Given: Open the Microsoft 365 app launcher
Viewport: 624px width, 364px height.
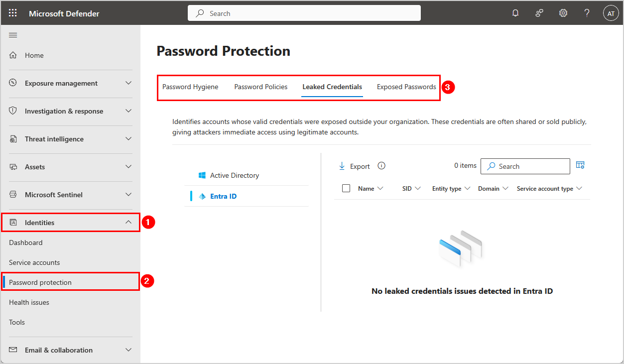Looking at the screenshot, I should tap(12, 13).
